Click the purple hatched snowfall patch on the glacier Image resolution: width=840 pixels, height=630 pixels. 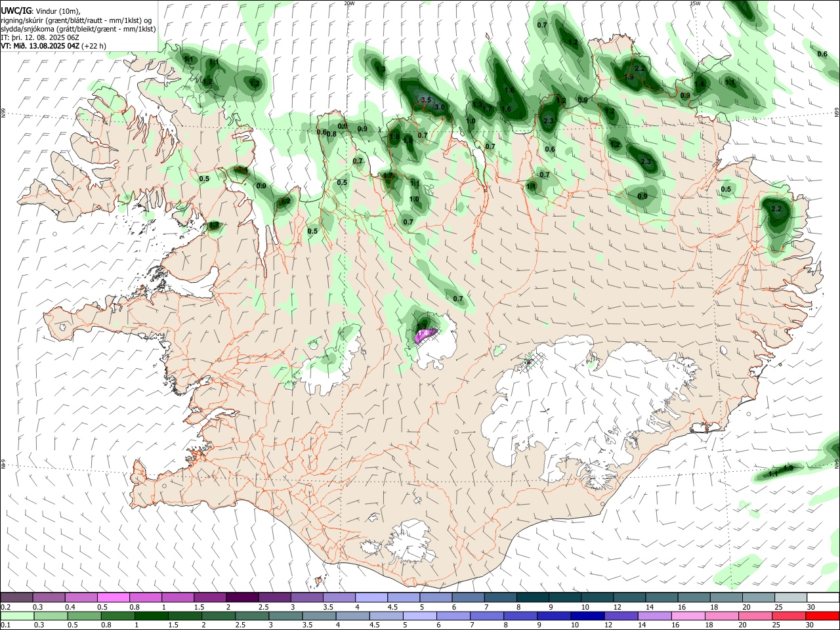point(426,335)
